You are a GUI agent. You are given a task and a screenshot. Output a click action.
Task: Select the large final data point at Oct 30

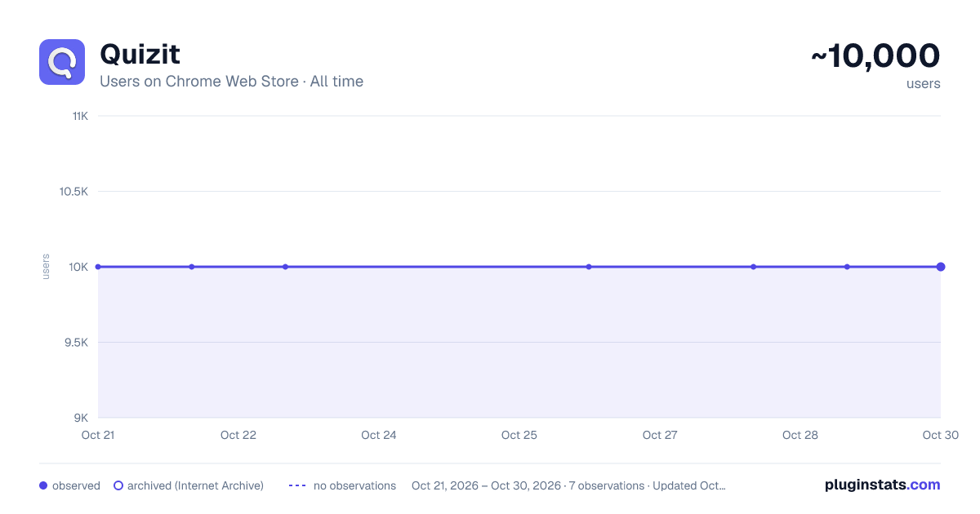click(x=941, y=267)
